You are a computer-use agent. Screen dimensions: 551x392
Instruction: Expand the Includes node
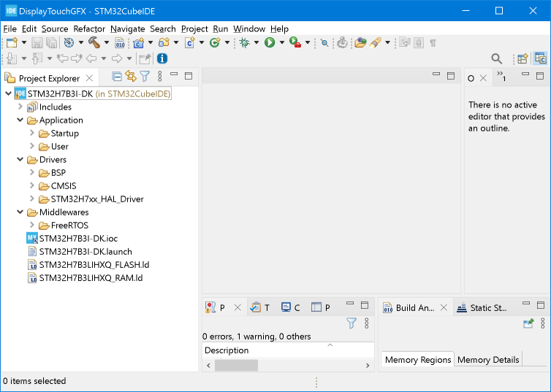coord(20,107)
